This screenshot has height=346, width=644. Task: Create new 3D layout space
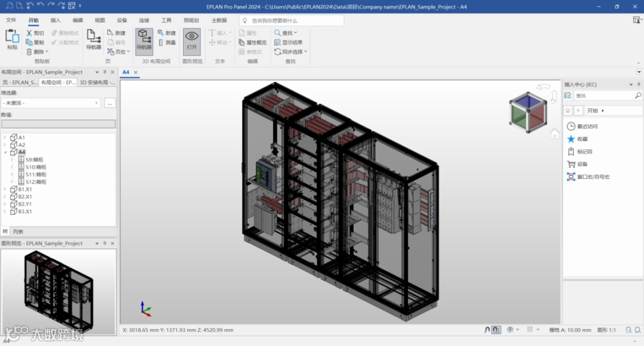[167, 33]
